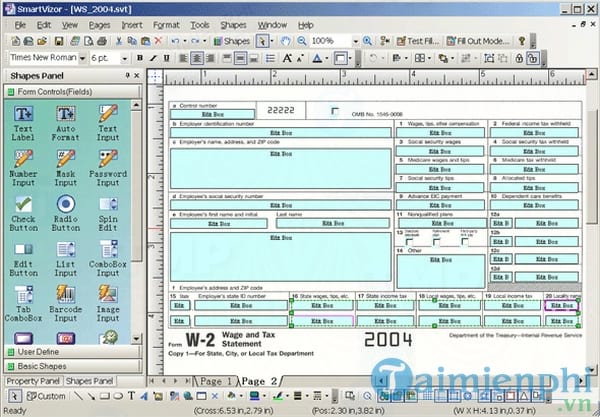Image resolution: width=600 pixels, height=417 pixels.
Task: Click the Custom button in drawing toolbar
Action: point(46,396)
